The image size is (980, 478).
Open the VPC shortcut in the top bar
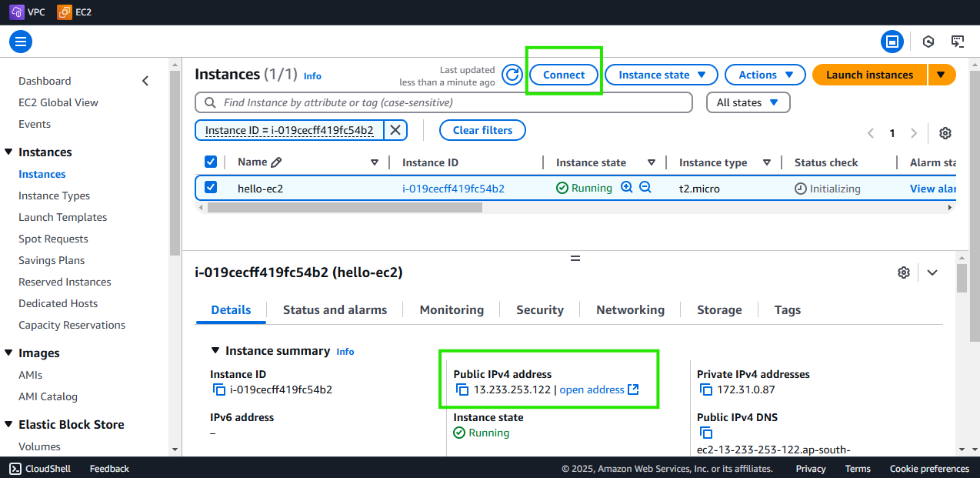27,12
